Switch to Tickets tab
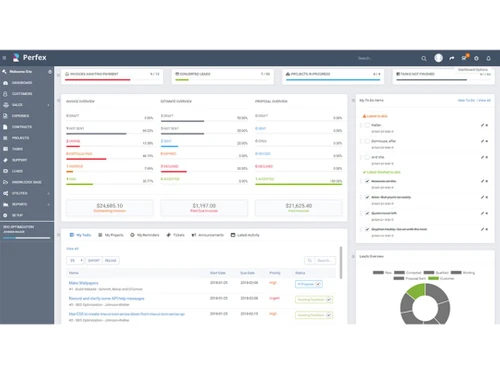 point(175,235)
